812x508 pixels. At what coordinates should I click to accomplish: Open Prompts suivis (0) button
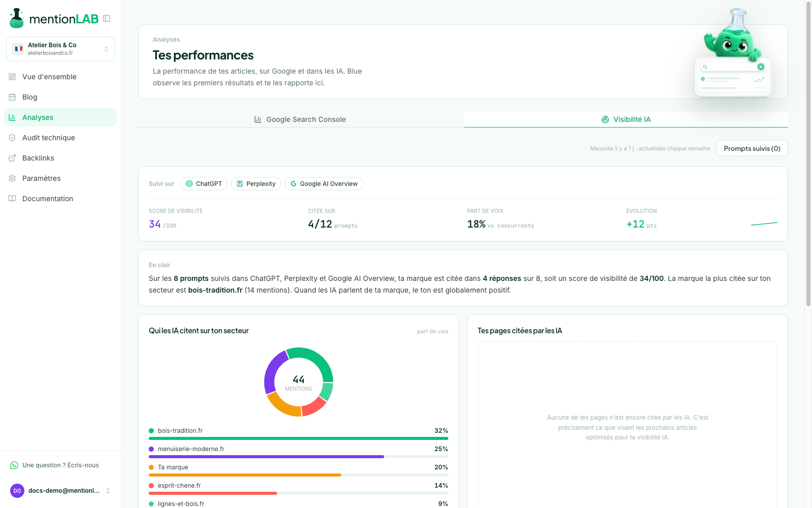coord(752,148)
